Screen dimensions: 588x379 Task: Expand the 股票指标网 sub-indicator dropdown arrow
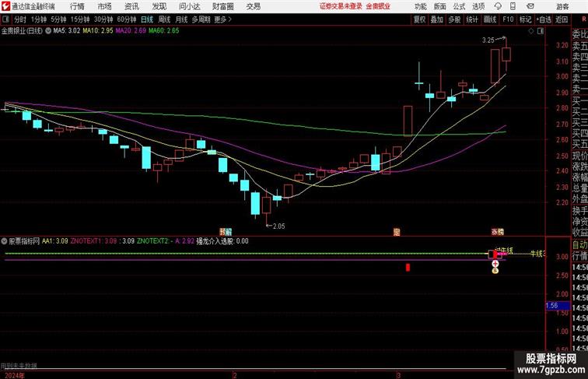[4, 241]
